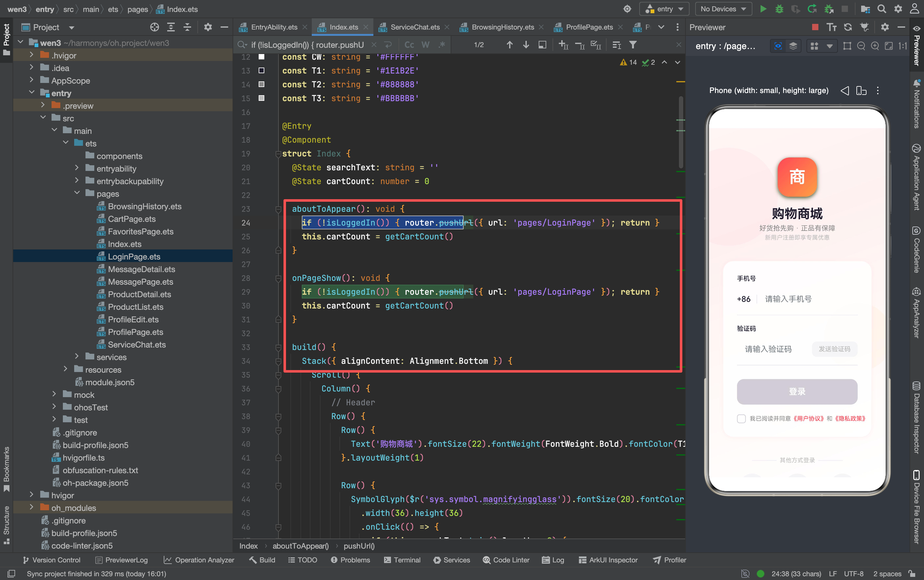Click the 登录 button in preview
924x580 pixels.
tap(797, 392)
